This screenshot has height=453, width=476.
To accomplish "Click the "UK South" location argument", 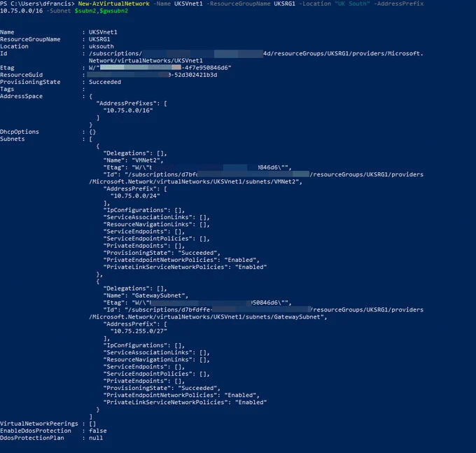I will coord(352,4).
